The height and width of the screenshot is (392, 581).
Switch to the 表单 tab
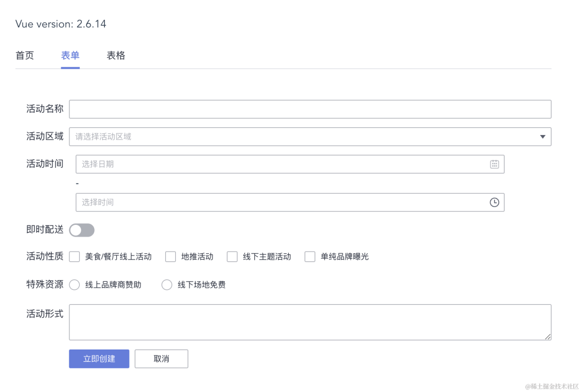70,55
